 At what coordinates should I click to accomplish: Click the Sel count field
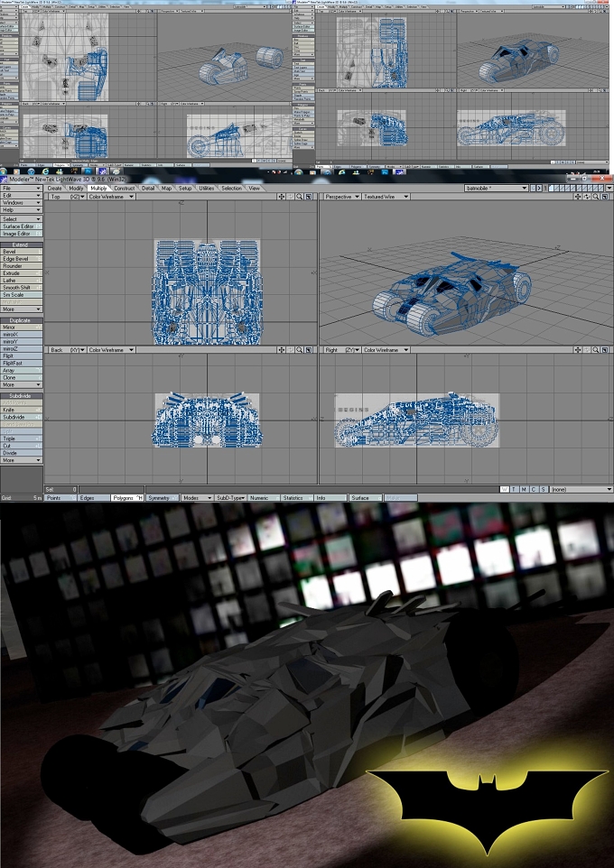[61, 489]
